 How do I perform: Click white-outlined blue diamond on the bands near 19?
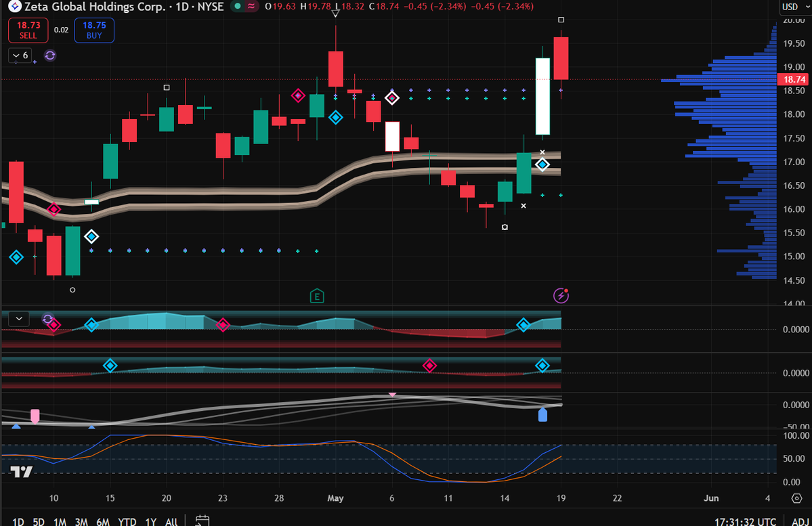(x=542, y=165)
